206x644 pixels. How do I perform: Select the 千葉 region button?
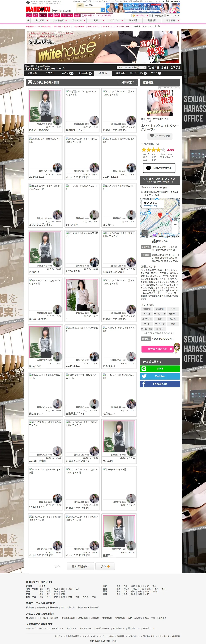(x=57, y=16)
